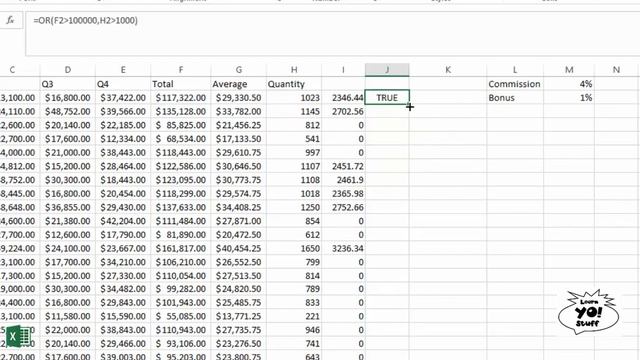640x360 pixels.
Task: Click total cell $68,534.00
Action: (181, 139)
